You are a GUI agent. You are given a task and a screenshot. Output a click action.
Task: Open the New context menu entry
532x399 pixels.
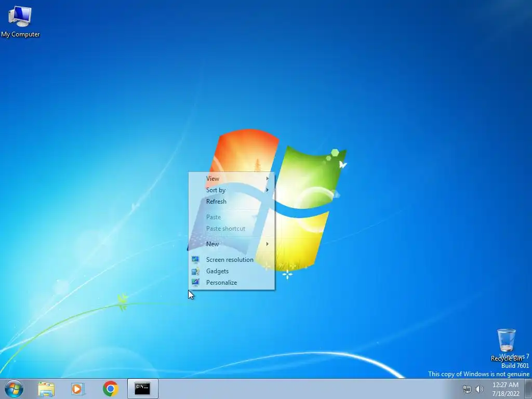tap(232, 244)
